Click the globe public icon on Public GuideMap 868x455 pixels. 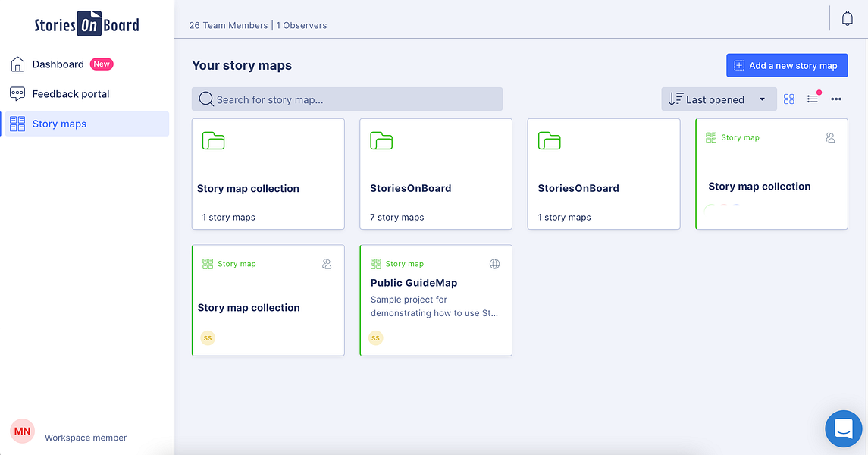(494, 264)
